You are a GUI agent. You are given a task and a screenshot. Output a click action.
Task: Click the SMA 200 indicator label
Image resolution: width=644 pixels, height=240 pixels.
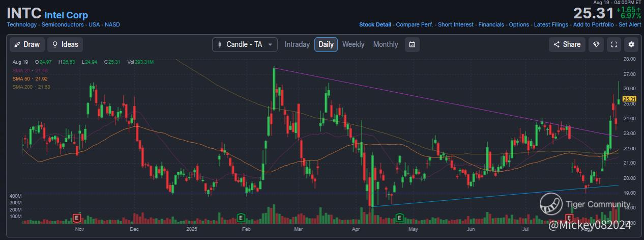(x=31, y=87)
